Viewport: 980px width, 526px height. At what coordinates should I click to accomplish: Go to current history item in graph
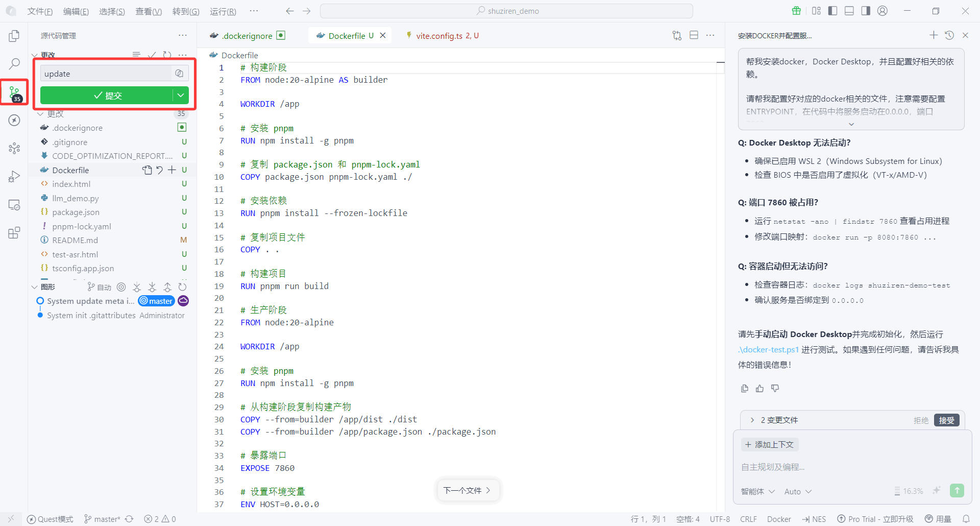pos(121,287)
